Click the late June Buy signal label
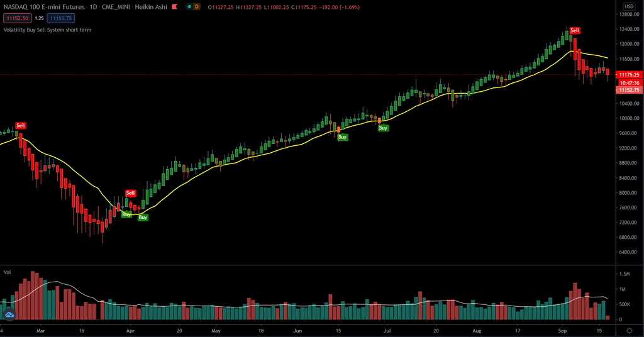The image size is (644, 337). tap(383, 128)
